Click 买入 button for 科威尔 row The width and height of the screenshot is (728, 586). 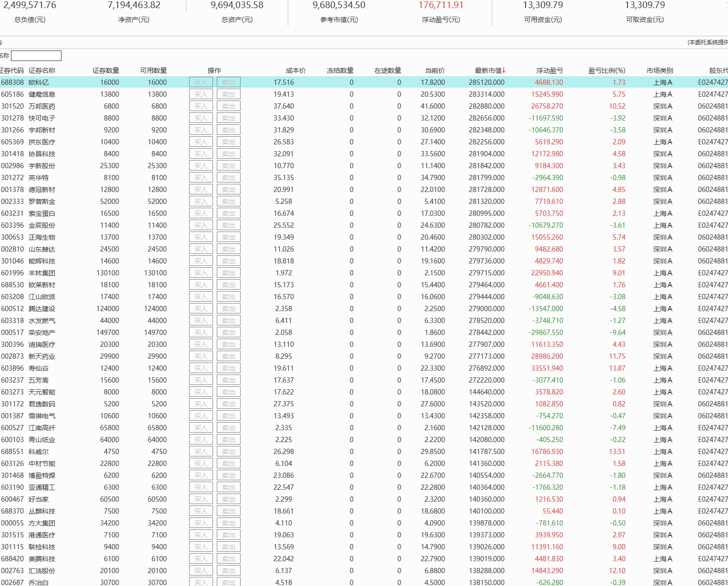201,452
